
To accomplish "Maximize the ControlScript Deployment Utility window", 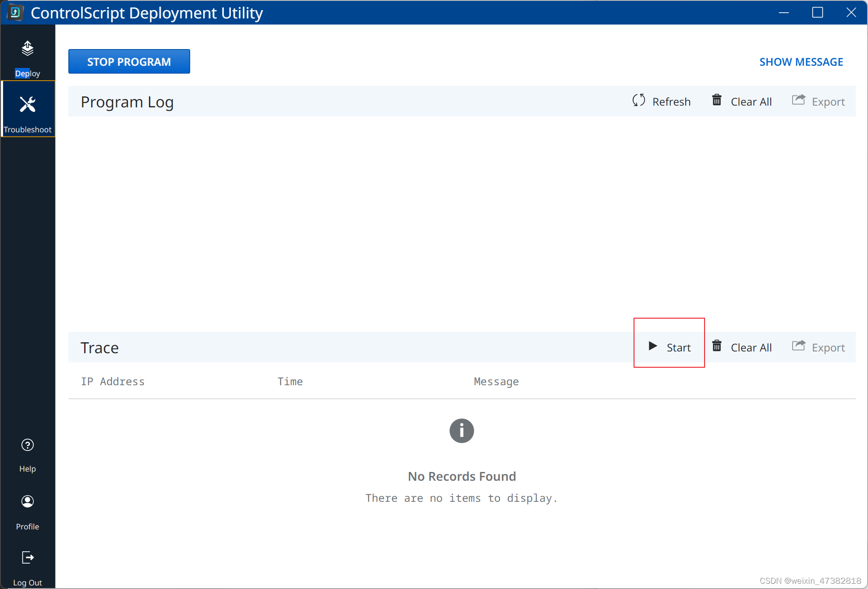I will coord(817,12).
